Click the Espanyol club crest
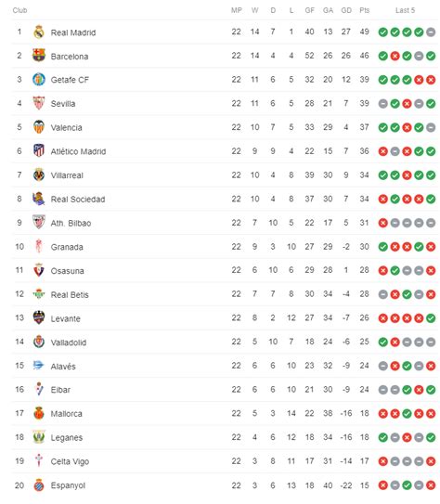The image size is (440, 504). point(39,485)
